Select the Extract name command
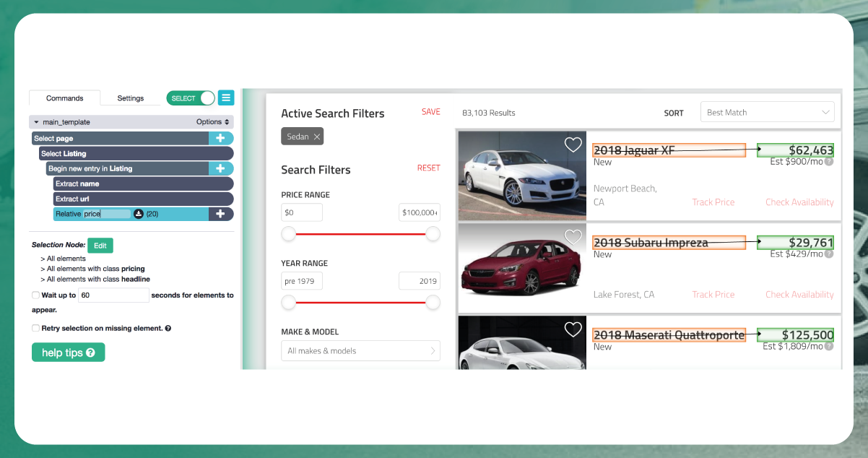 pyautogui.click(x=144, y=183)
